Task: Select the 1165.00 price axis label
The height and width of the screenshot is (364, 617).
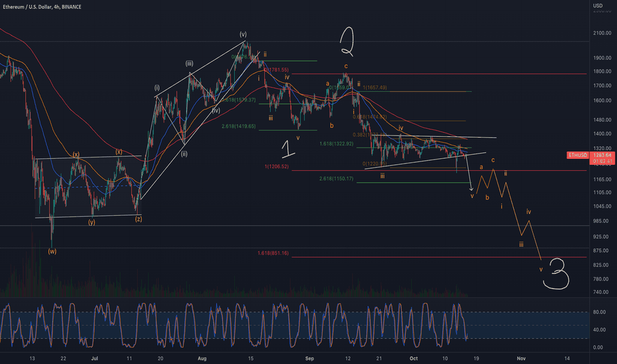Action: 602,179
